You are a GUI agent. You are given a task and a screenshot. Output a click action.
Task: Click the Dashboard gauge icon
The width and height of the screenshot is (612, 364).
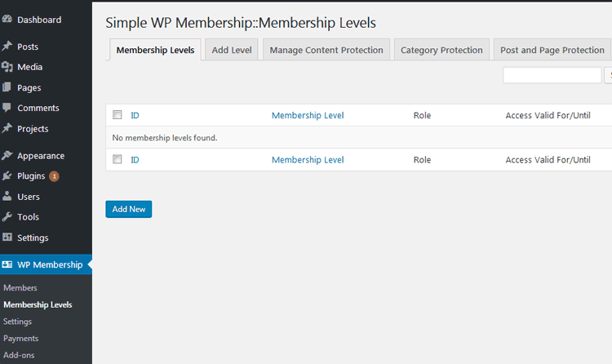(x=7, y=19)
